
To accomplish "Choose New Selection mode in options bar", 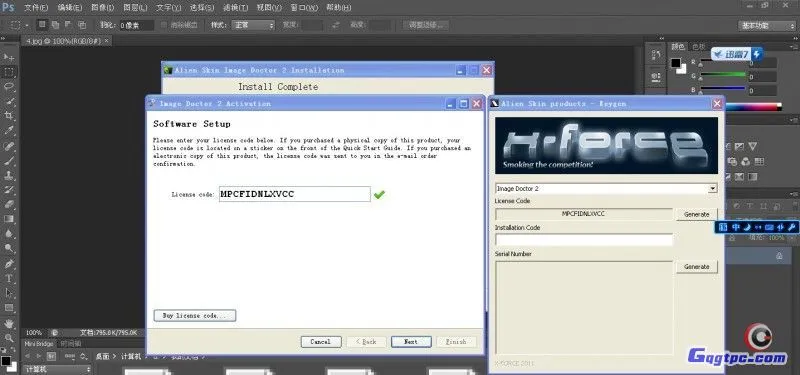I will pos(42,24).
